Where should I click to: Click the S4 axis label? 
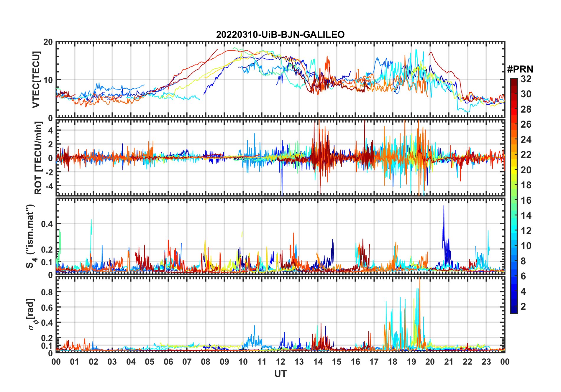(x=31, y=236)
